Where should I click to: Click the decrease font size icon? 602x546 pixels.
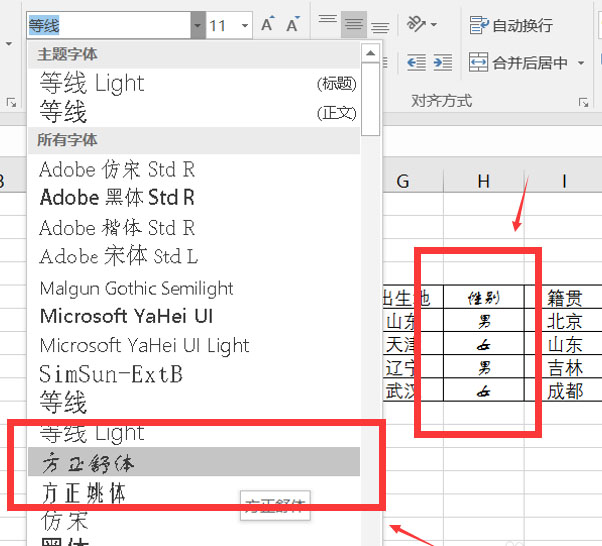click(x=293, y=25)
